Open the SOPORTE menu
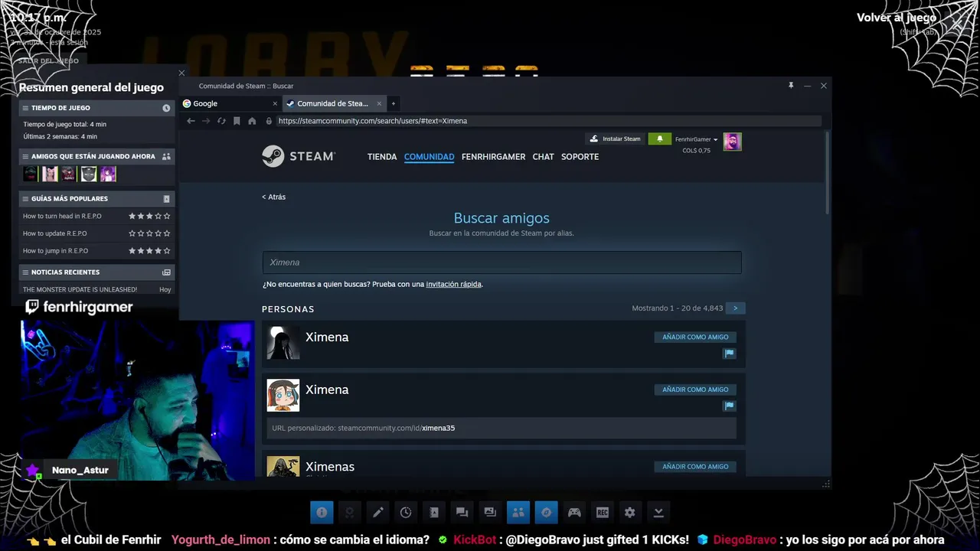Image resolution: width=980 pixels, height=551 pixels. click(580, 157)
